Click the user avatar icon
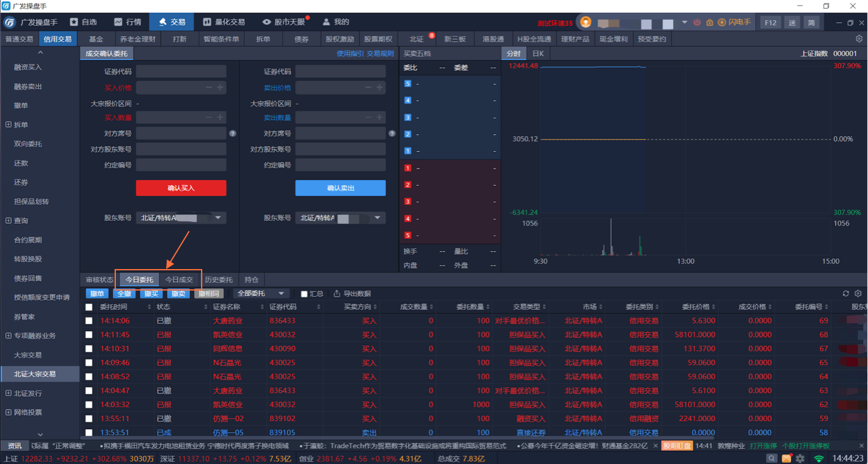 [x=585, y=23]
